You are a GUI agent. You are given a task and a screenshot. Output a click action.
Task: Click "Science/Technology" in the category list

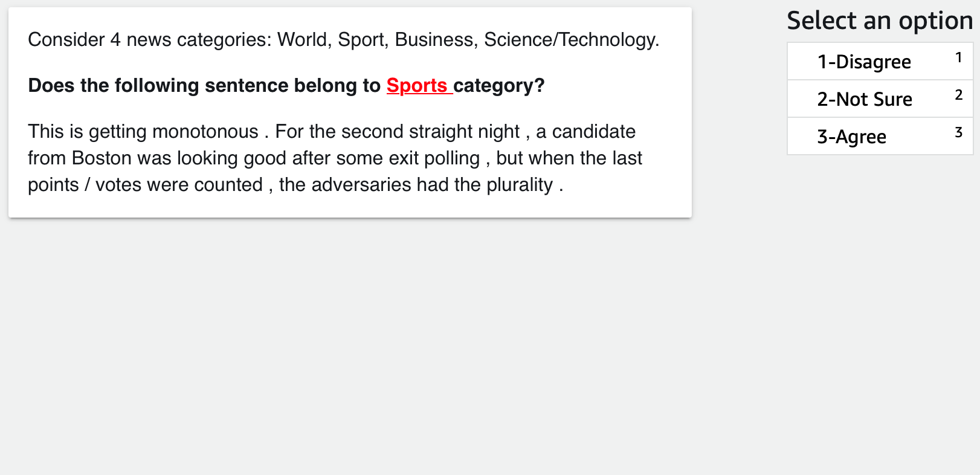point(570,40)
